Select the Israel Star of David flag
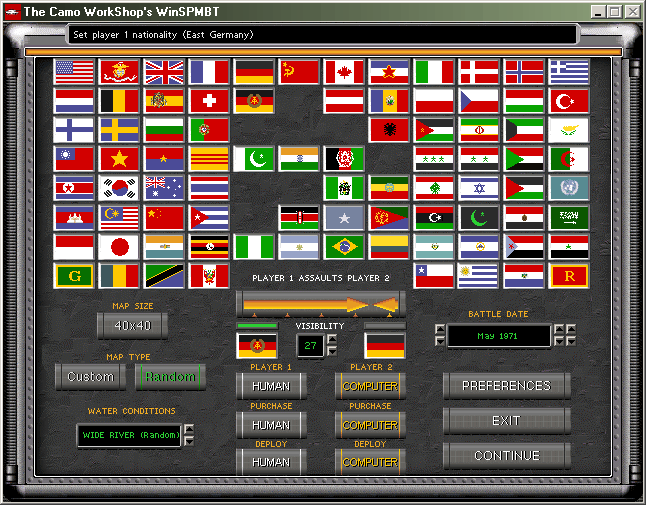Image resolution: width=646 pixels, height=505 pixels. 479,188
